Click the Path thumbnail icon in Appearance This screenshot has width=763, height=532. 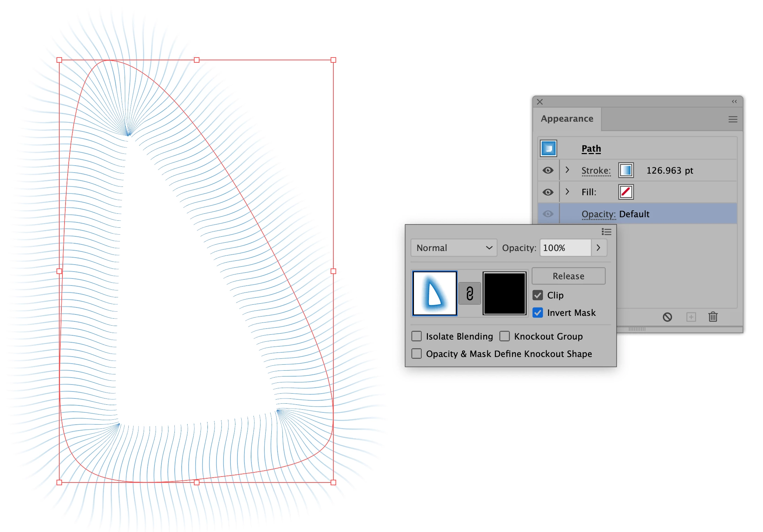(549, 149)
